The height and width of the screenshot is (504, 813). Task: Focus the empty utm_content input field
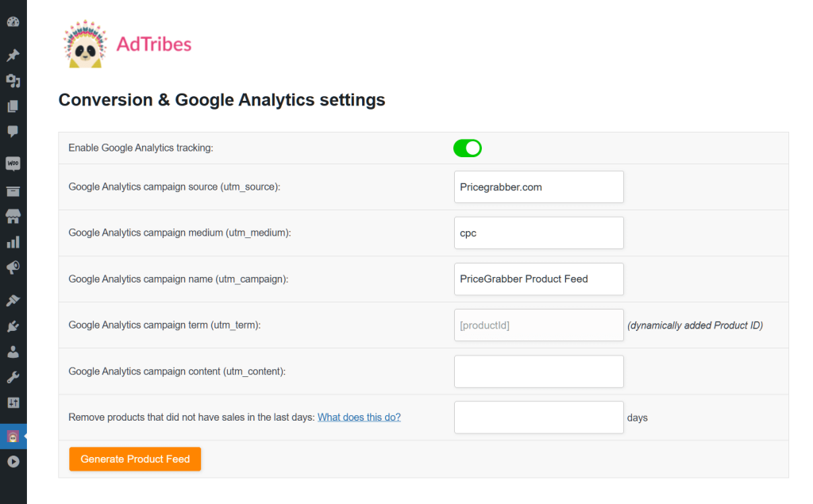538,371
